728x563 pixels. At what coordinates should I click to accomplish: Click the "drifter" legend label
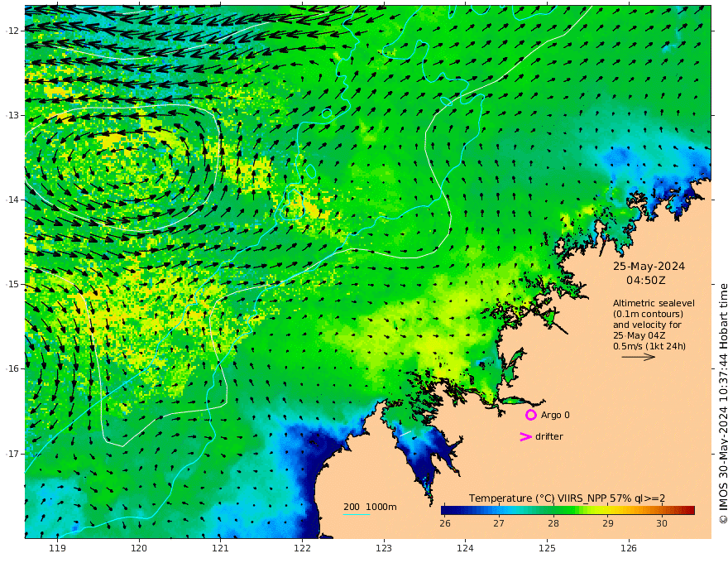pyautogui.click(x=548, y=436)
